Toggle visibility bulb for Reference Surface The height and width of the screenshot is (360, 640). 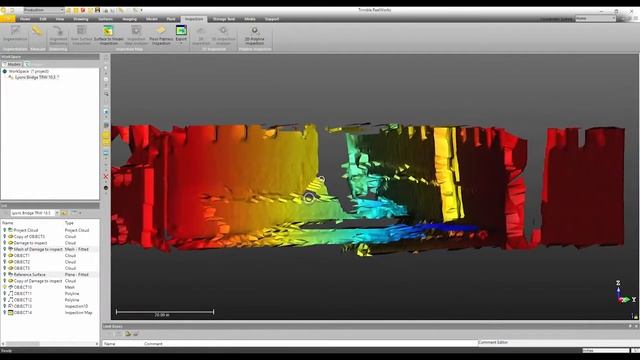pyautogui.click(x=5, y=275)
